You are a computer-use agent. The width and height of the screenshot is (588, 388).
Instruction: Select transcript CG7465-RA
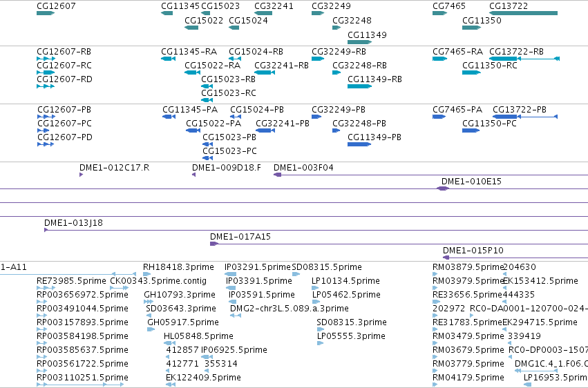(457, 51)
